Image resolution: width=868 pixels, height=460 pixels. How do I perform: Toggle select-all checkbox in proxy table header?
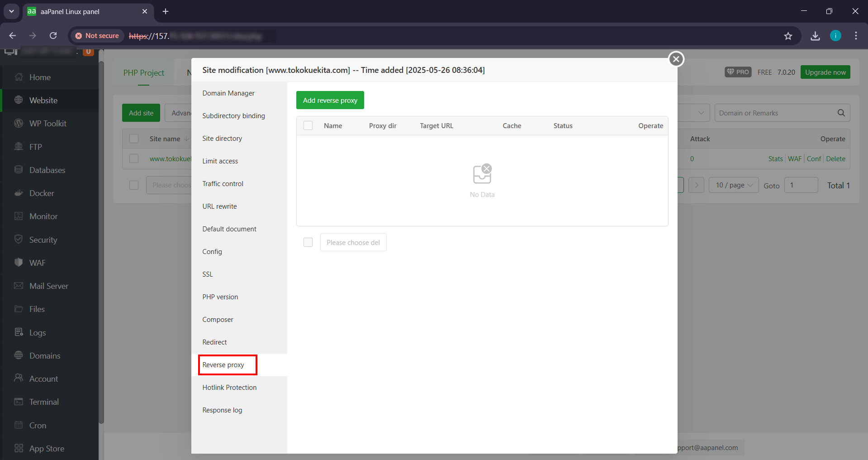pyautogui.click(x=308, y=126)
